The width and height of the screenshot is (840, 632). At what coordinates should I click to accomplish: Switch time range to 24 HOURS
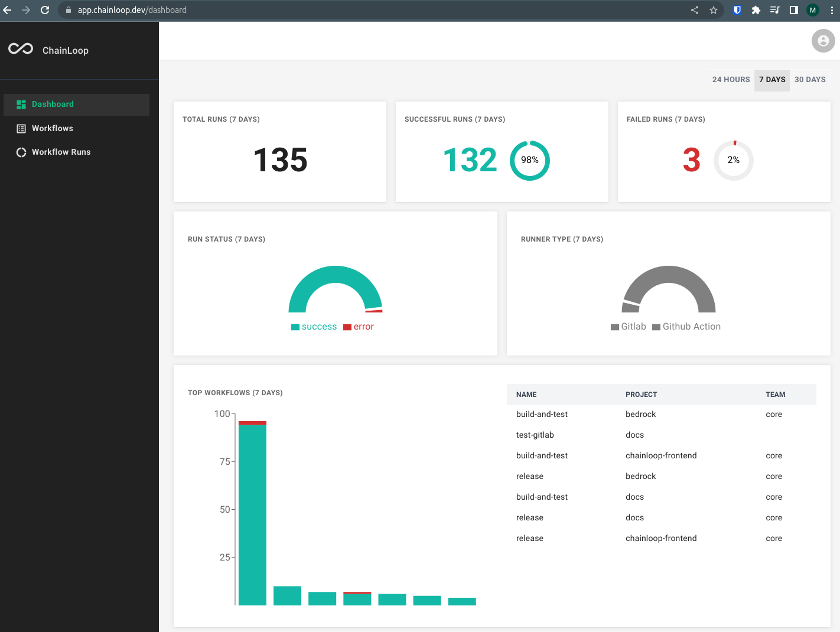click(x=731, y=80)
